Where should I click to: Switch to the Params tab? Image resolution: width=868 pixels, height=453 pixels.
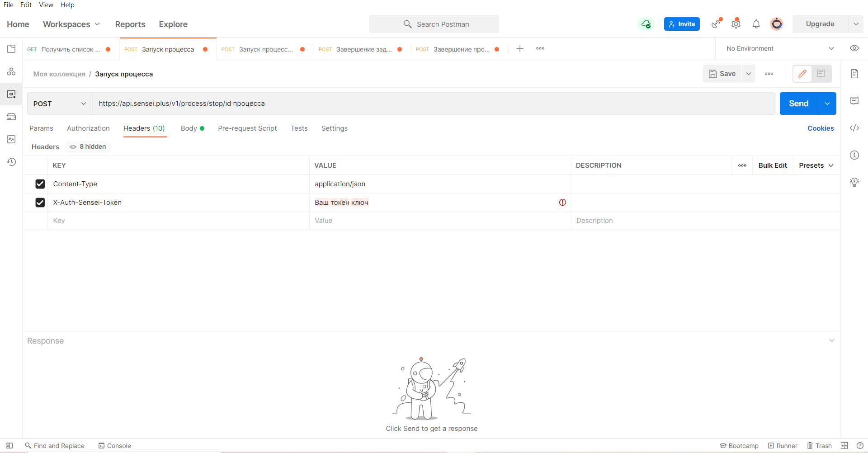click(41, 128)
